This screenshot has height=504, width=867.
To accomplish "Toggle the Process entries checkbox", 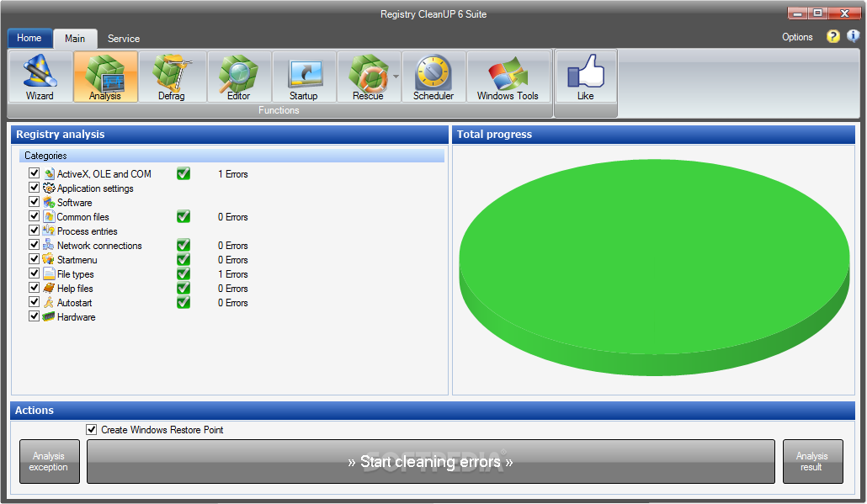I will tap(35, 231).
